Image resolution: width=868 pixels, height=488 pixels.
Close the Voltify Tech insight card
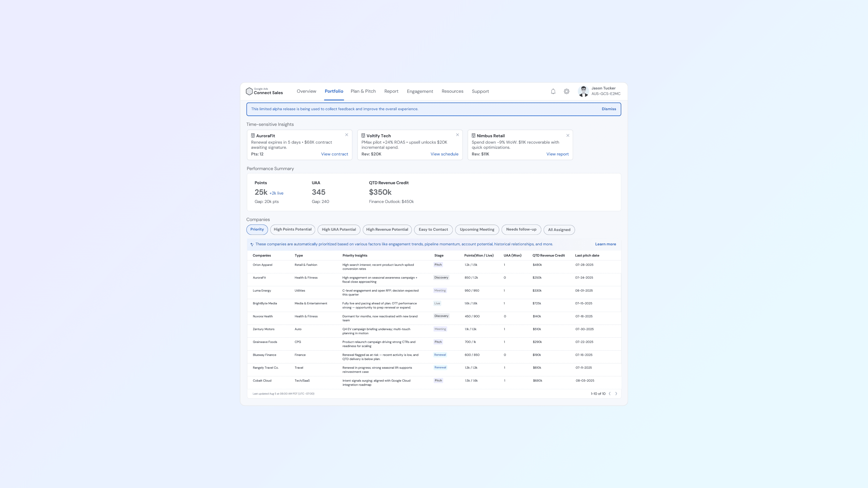click(457, 135)
